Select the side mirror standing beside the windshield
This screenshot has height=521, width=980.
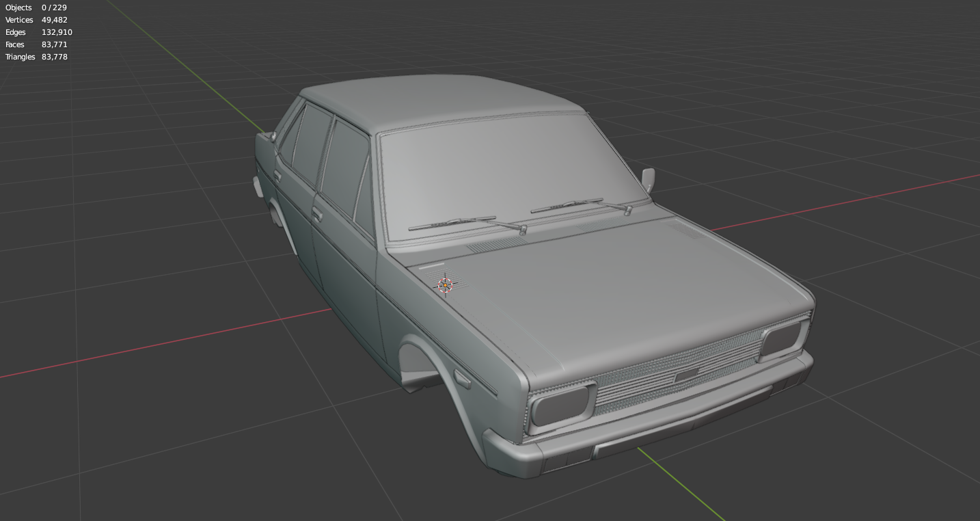(x=648, y=180)
